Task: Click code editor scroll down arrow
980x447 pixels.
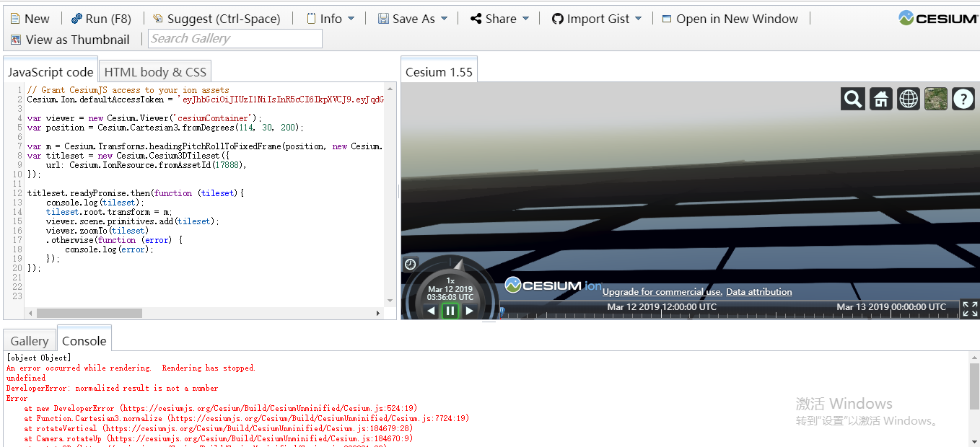Action: pyautogui.click(x=390, y=300)
